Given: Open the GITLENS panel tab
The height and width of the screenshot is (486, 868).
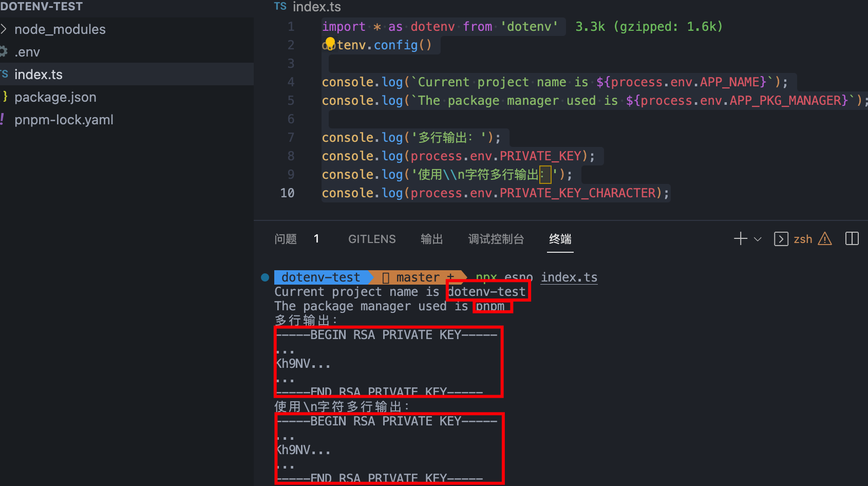Looking at the screenshot, I should tap(372, 239).
